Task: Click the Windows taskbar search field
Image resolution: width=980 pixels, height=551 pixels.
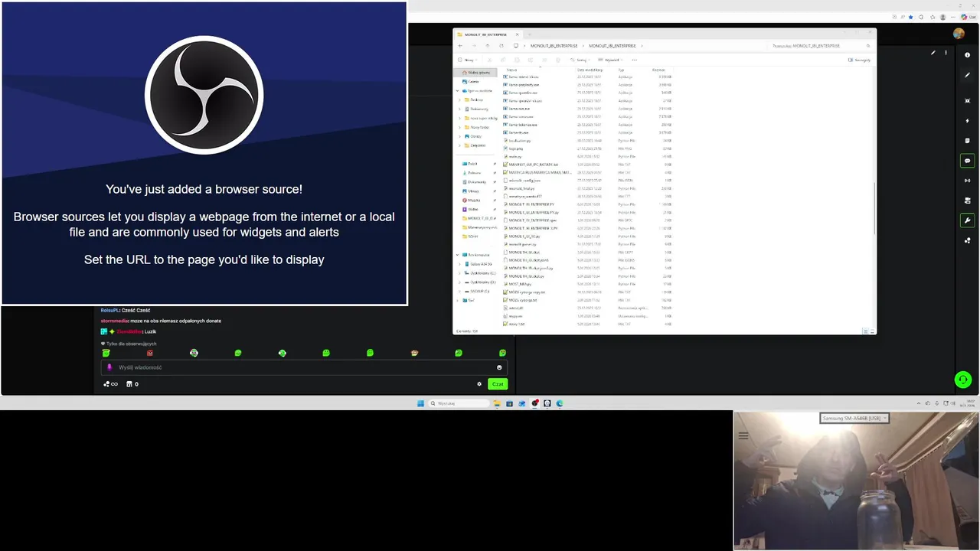Action: coord(459,403)
